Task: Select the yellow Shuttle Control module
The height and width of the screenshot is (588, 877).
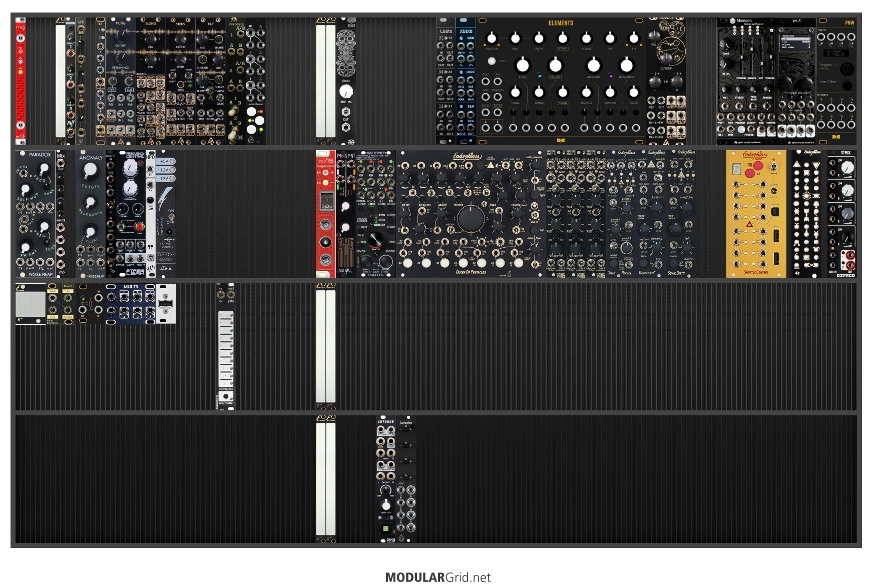Action: pos(756,214)
